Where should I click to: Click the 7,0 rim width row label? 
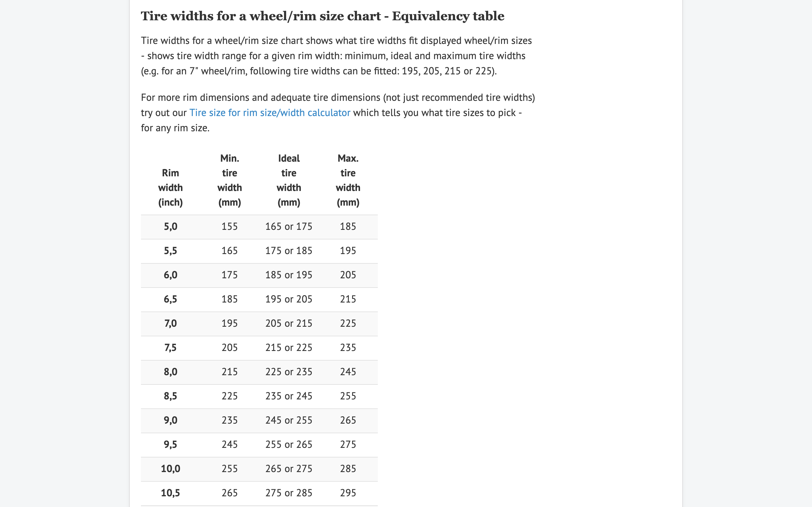(171, 324)
